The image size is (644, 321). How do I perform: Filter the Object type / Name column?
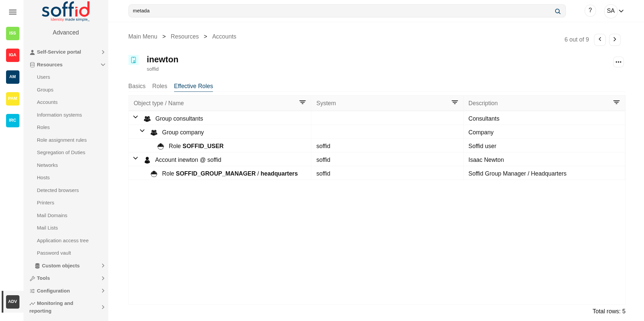pyautogui.click(x=302, y=103)
